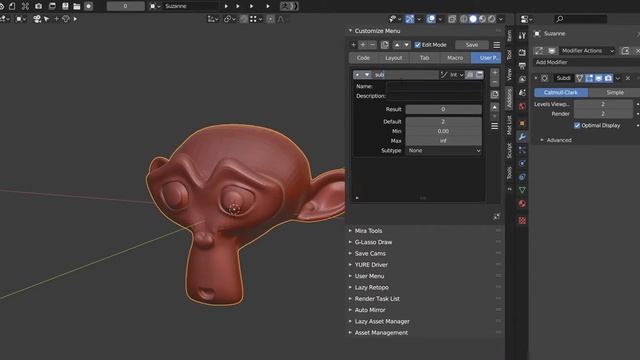Open the Mat List sidebar tab

(x=509, y=125)
